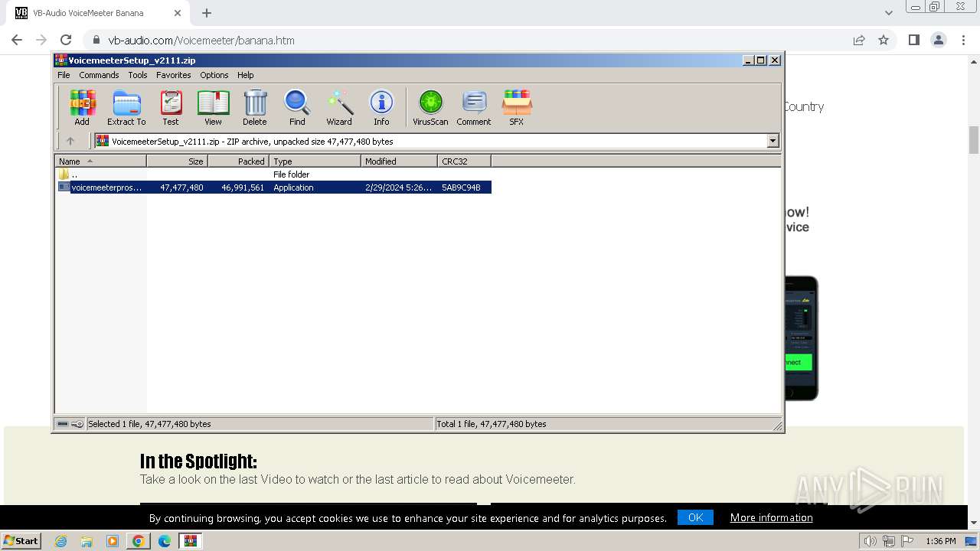Close the VB-Audio VoiceMeeter Banana tab
Screen dimensions: 980x551
click(178, 13)
